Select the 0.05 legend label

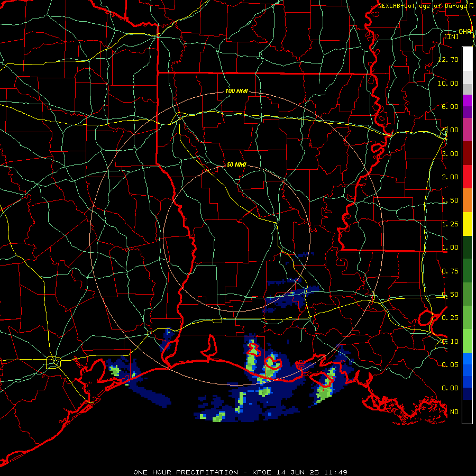pyautogui.click(x=450, y=364)
